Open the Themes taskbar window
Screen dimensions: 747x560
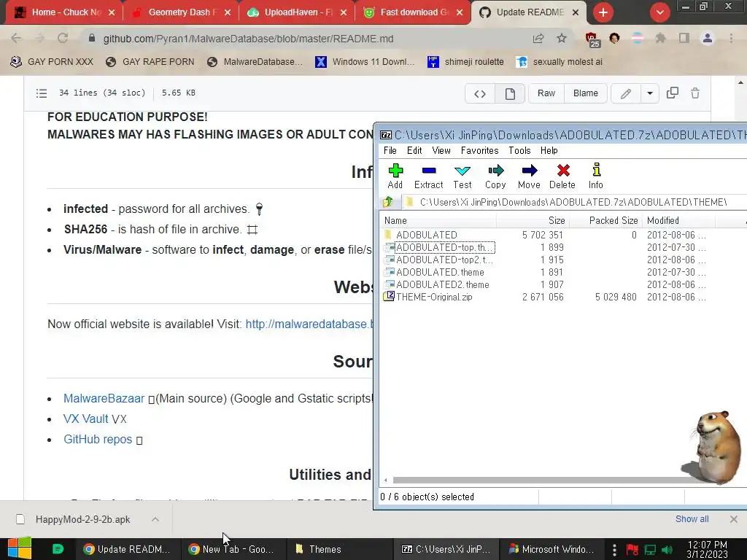pos(339,549)
